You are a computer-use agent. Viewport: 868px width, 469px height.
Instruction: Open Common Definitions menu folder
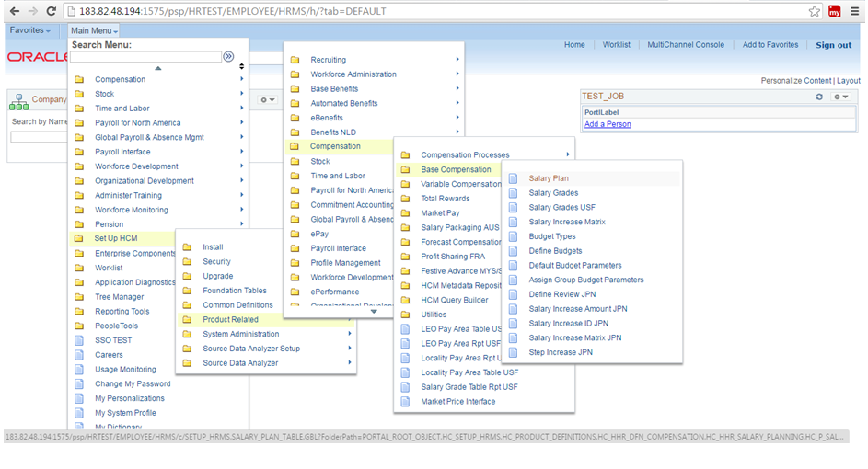(238, 305)
